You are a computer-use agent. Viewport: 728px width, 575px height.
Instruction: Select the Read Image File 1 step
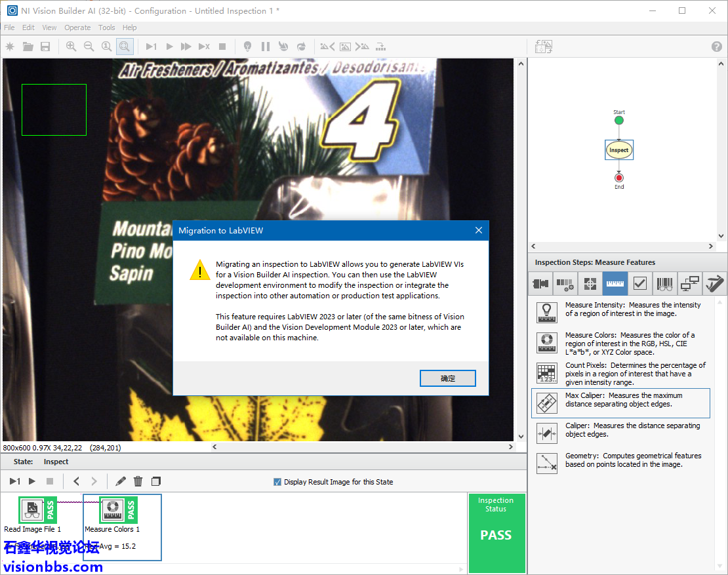[x=32, y=512]
